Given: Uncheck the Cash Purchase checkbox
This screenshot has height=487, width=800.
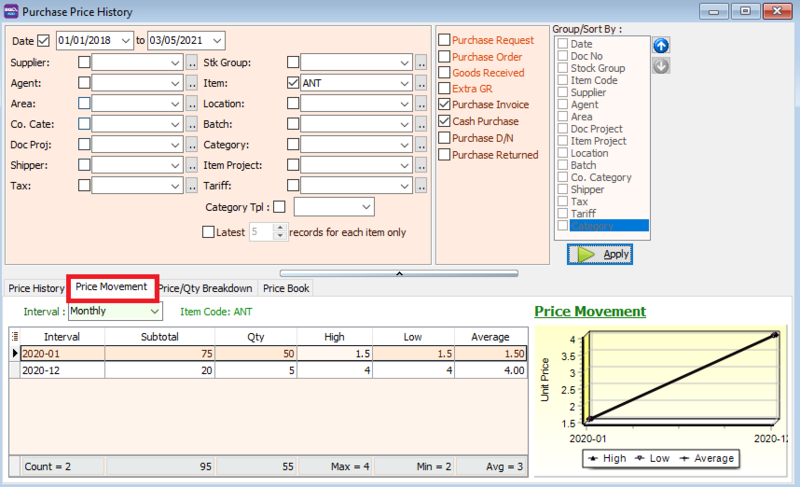Looking at the screenshot, I should (444, 121).
